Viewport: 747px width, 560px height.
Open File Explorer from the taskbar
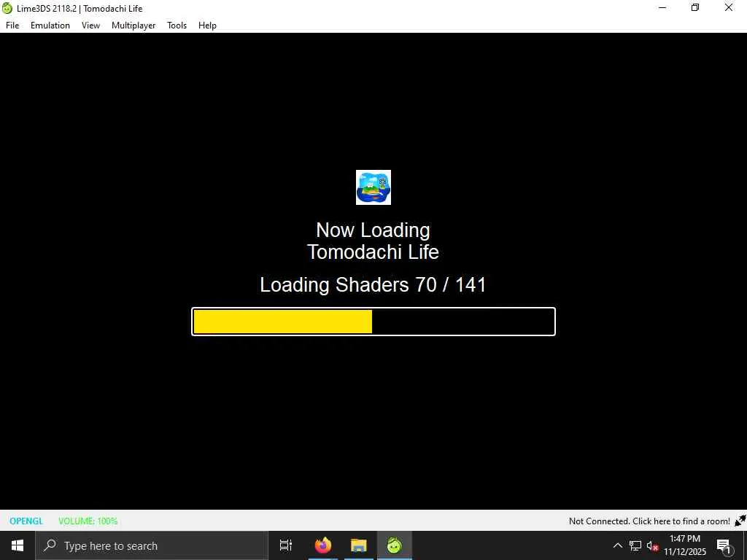(359, 545)
